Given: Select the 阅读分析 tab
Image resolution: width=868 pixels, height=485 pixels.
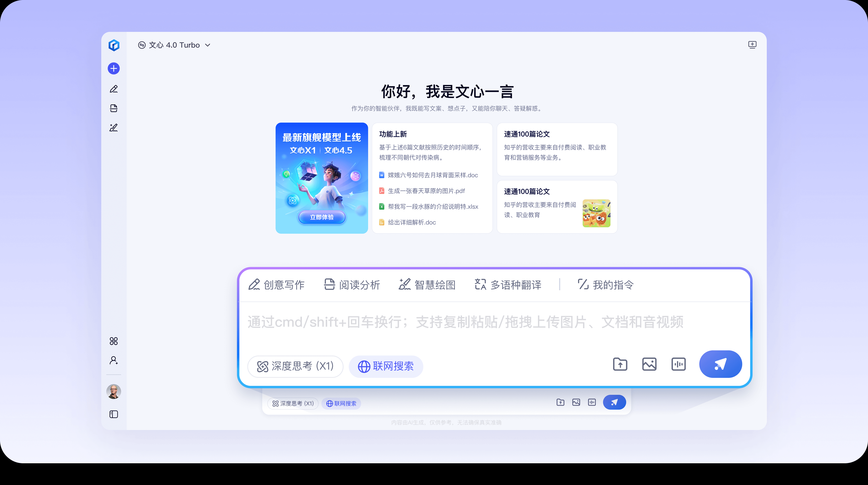Looking at the screenshot, I should (352, 285).
